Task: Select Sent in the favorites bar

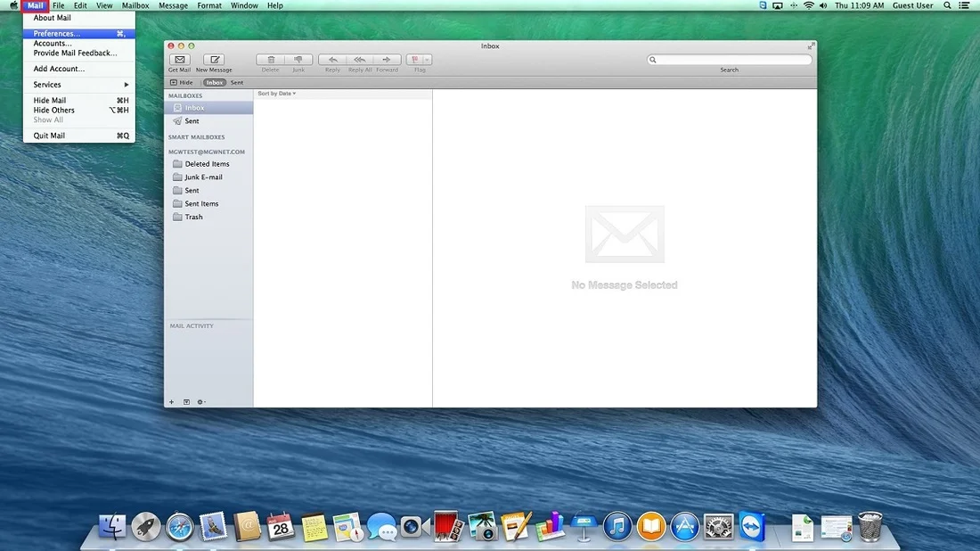Action: [x=237, y=83]
